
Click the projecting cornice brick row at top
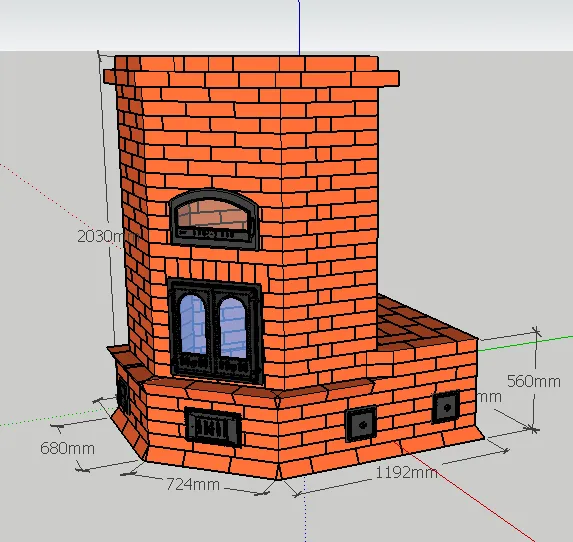(251, 77)
